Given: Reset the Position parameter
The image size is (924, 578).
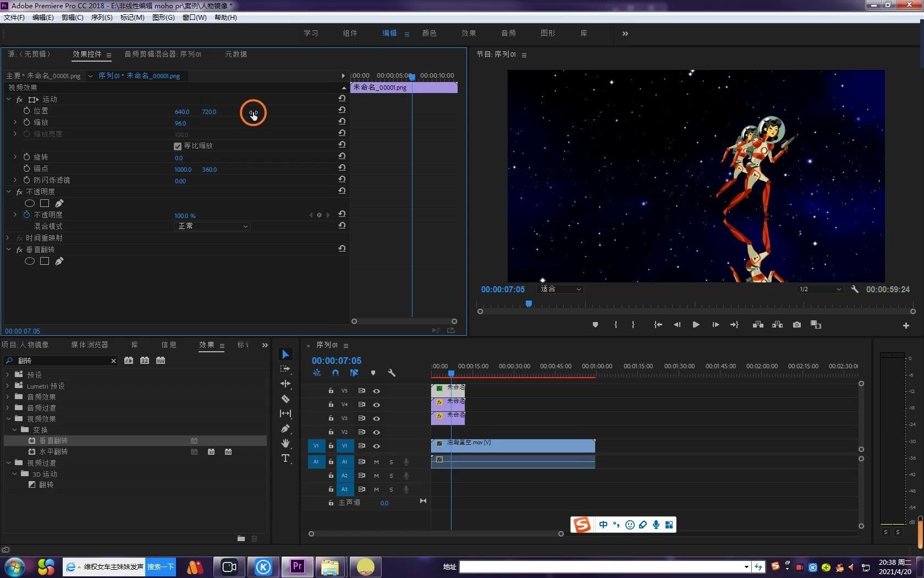Looking at the screenshot, I should point(342,110).
